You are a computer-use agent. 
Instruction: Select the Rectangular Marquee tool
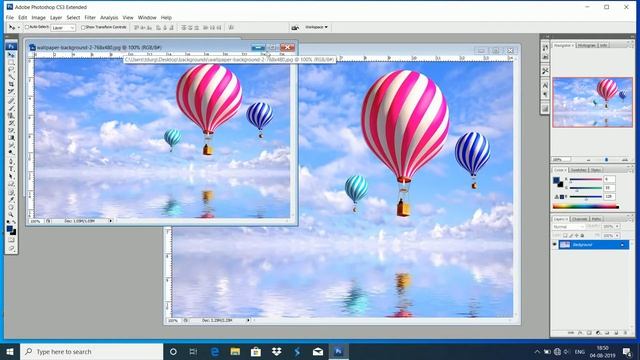11,62
